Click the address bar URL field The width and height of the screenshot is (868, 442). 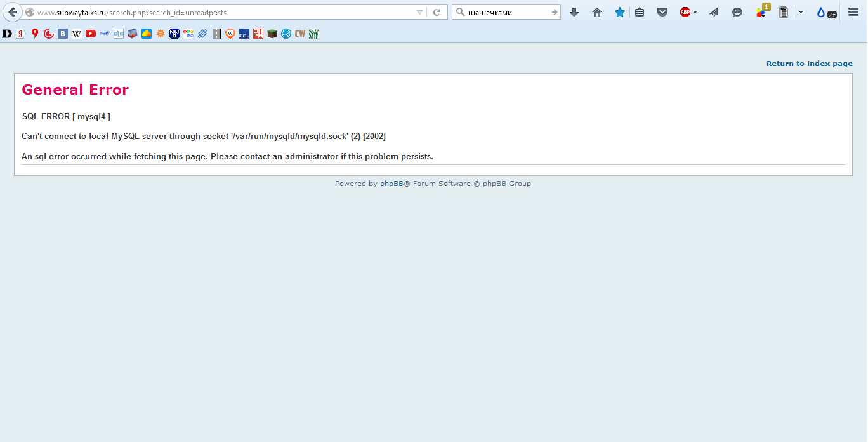pyautogui.click(x=222, y=12)
